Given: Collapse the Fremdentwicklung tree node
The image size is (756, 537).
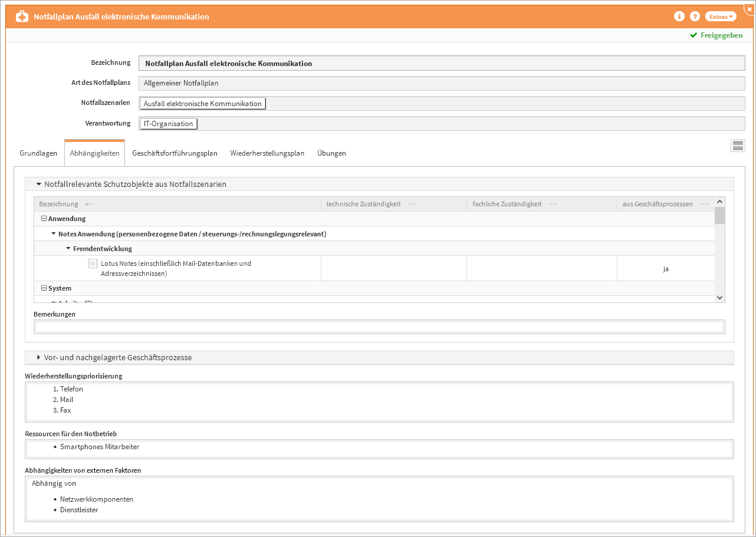Looking at the screenshot, I should [x=68, y=249].
